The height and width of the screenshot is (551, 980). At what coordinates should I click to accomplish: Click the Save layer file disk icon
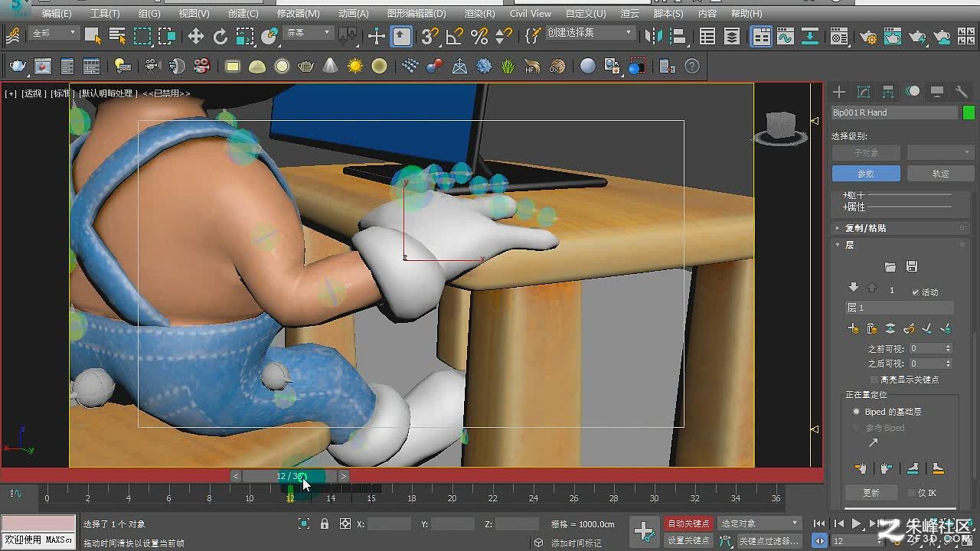[x=911, y=266]
